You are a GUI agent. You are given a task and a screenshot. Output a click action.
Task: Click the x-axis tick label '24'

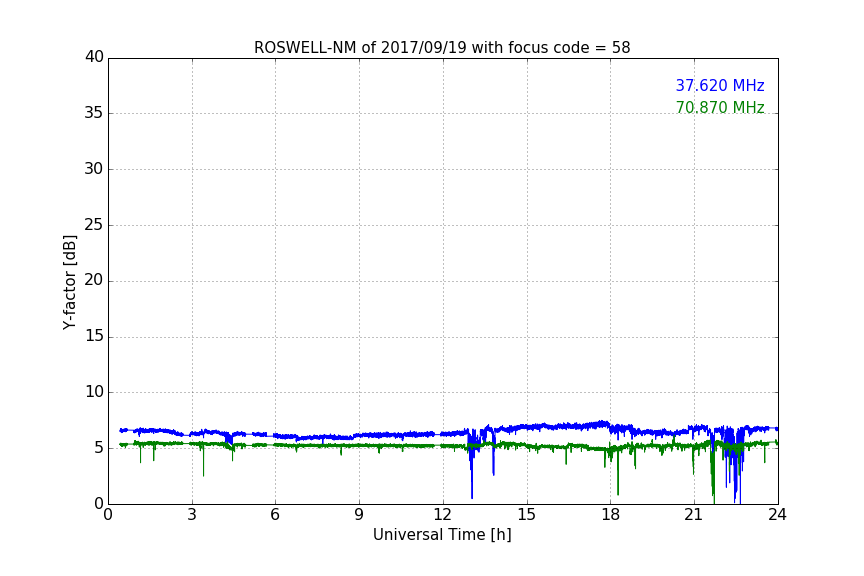(777, 515)
